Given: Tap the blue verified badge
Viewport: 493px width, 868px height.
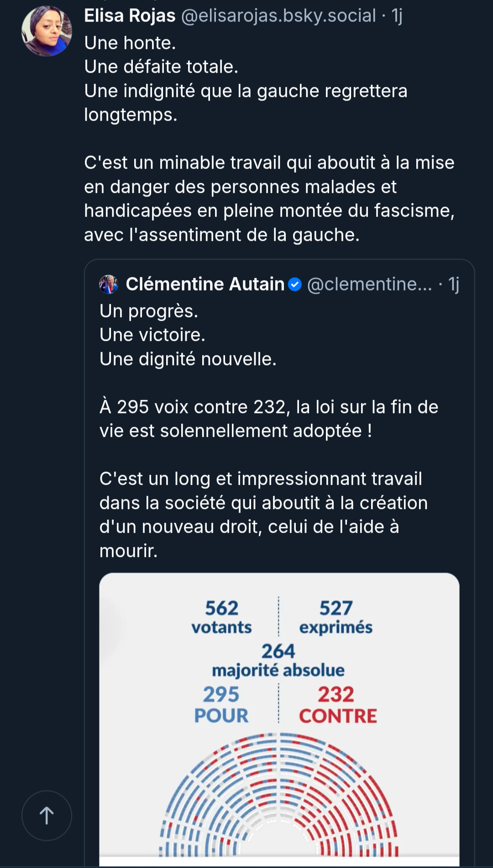Looking at the screenshot, I should [295, 285].
